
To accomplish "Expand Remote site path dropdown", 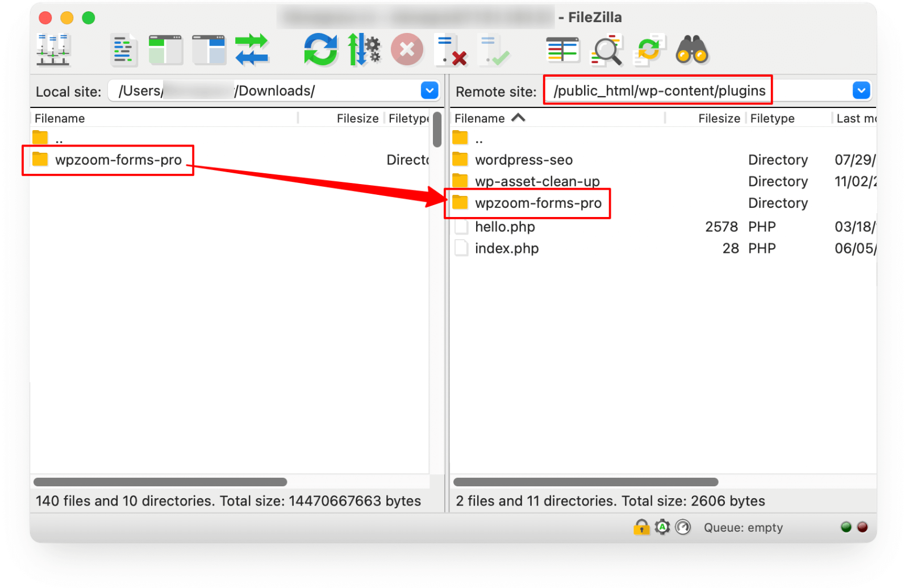I will point(861,90).
